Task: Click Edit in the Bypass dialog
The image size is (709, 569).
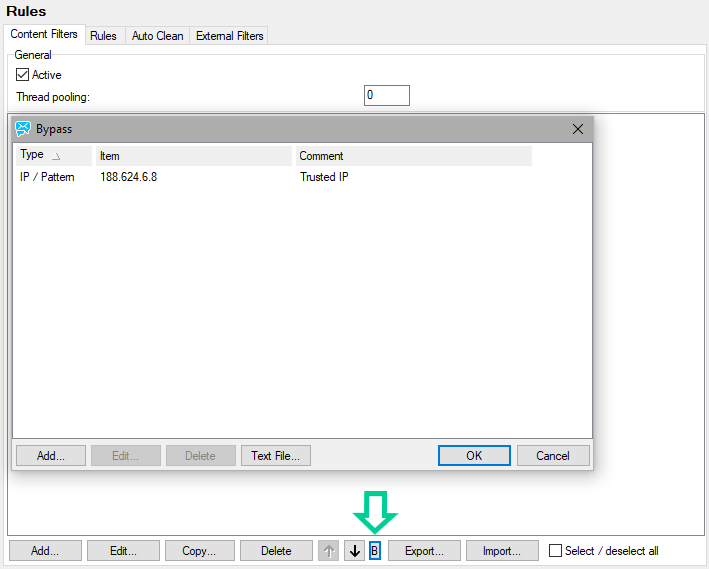Action: pos(126,455)
